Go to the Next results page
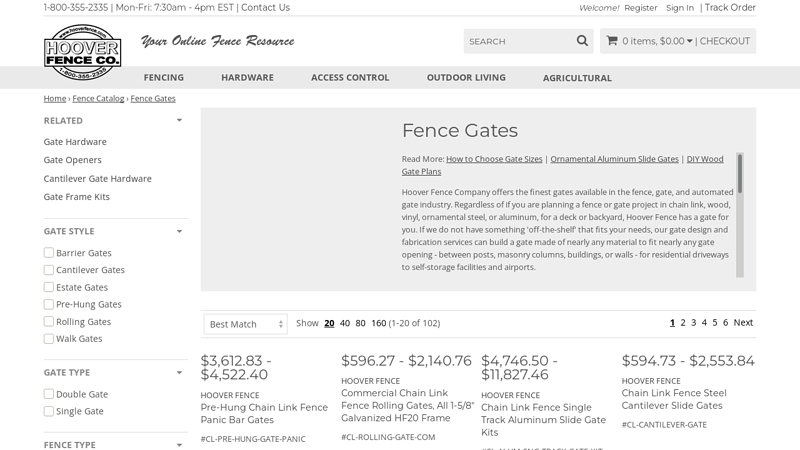Image resolution: width=800 pixels, height=450 pixels. point(743,323)
